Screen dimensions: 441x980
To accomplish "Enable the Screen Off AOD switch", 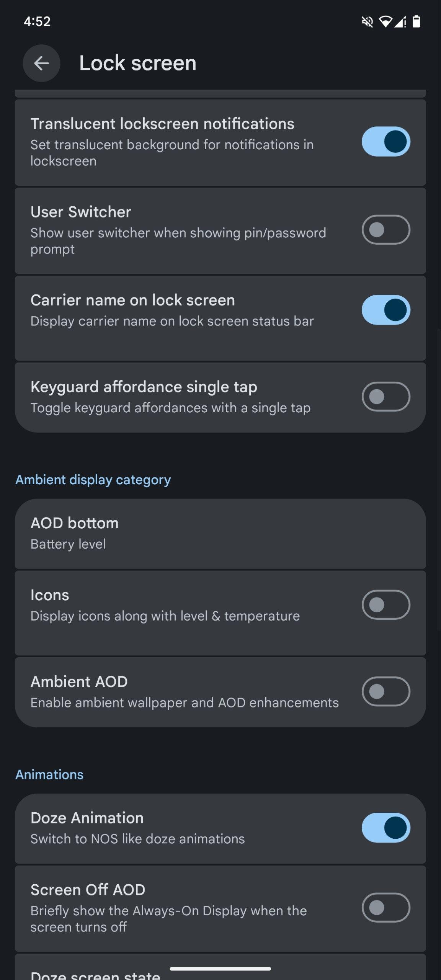I will (386, 907).
